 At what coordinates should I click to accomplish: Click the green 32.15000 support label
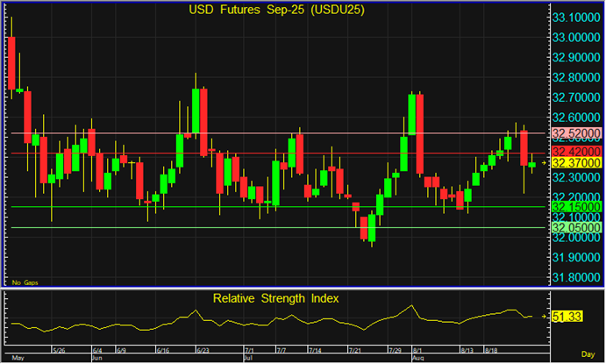(575, 207)
